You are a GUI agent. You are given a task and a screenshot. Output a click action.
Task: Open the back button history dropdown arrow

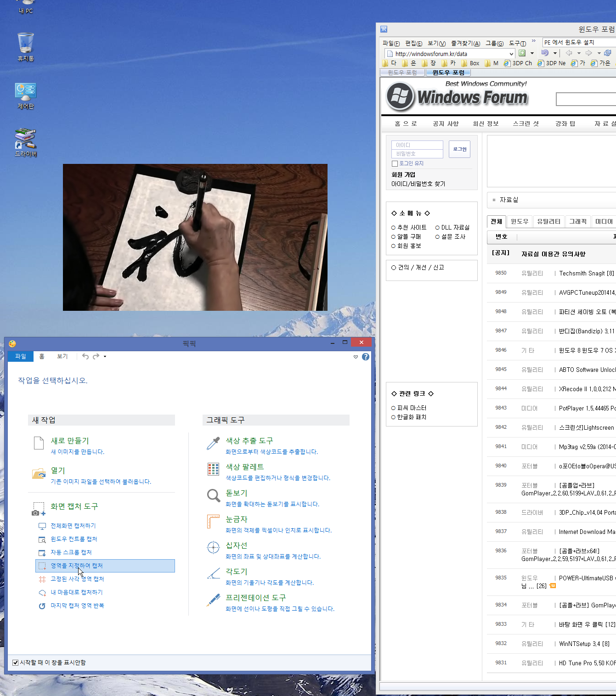click(x=579, y=53)
